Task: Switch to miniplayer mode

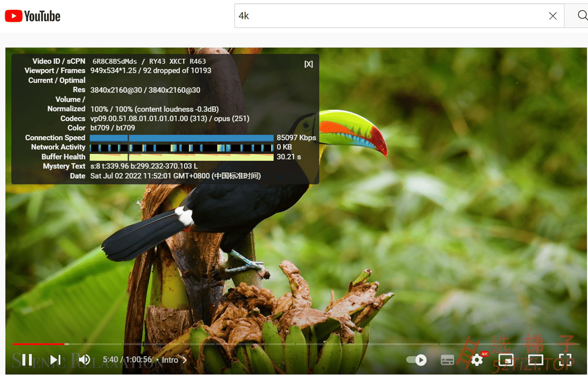Action: [506, 360]
